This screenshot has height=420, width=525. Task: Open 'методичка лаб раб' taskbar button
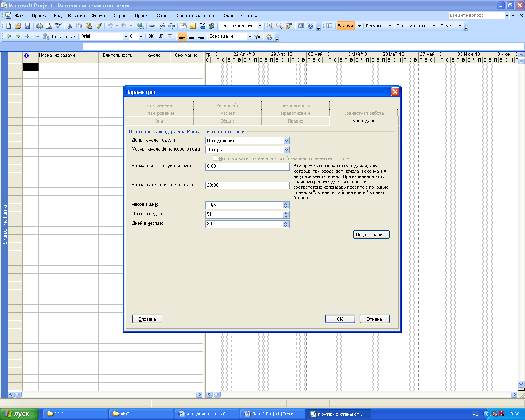tap(207, 414)
